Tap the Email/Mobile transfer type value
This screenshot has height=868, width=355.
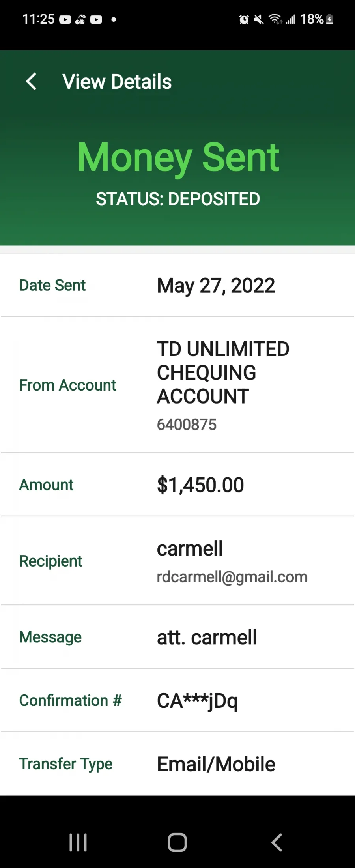216,764
